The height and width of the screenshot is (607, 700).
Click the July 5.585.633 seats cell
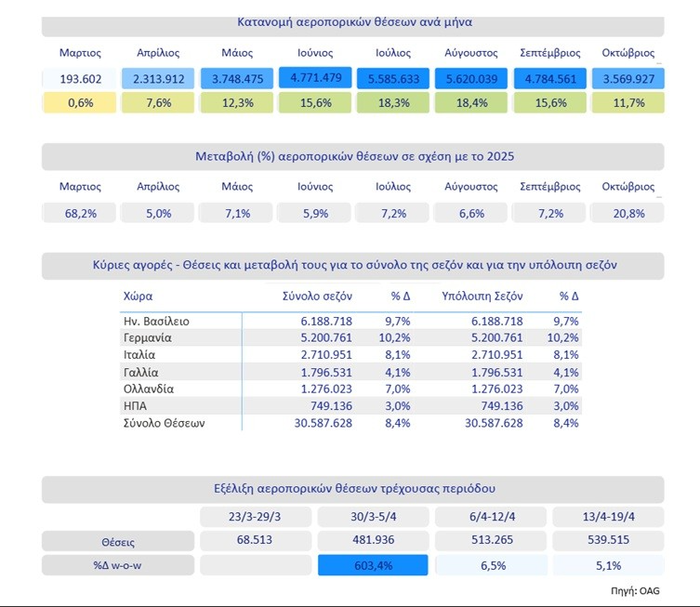click(392, 79)
